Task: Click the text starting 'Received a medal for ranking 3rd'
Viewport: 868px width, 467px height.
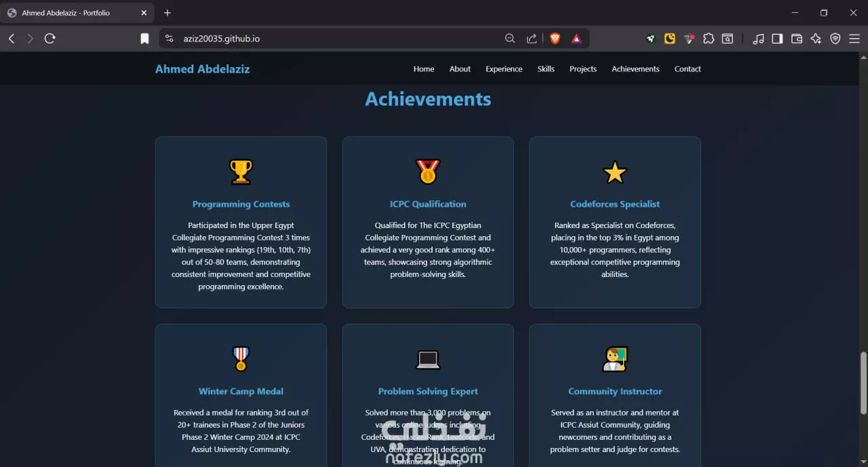Action: point(241,431)
